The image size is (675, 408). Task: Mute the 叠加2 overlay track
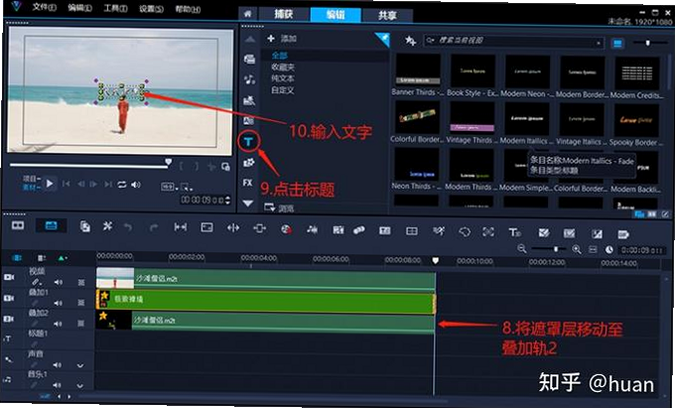[x=58, y=323]
